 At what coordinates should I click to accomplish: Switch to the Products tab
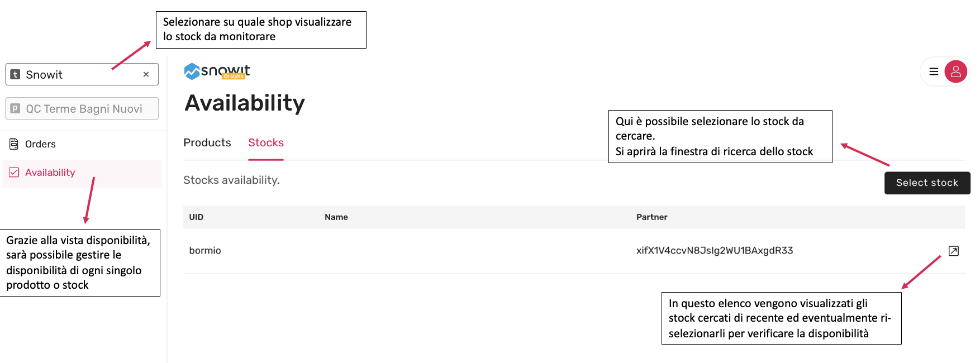pyautogui.click(x=207, y=143)
